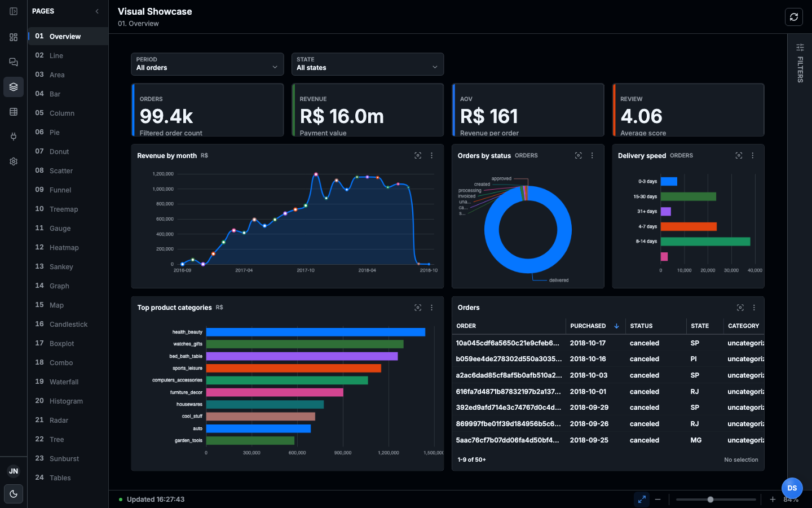Select the stacked layers icon in the rail
Viewport: 812px width, 508px height.
[14, 87]
